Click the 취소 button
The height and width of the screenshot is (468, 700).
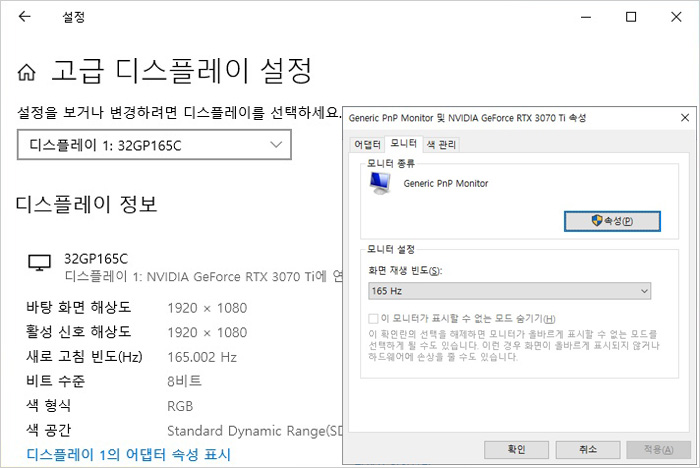pos(588,449)
